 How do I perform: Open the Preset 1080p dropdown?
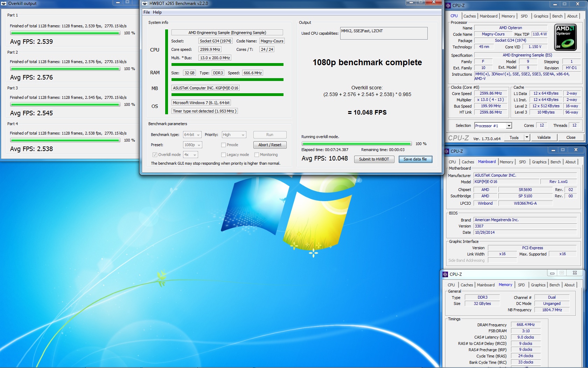(192, 145)
